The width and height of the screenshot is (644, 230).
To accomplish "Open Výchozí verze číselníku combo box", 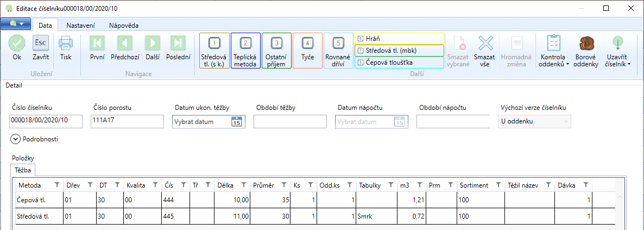I will click(534, 121).
